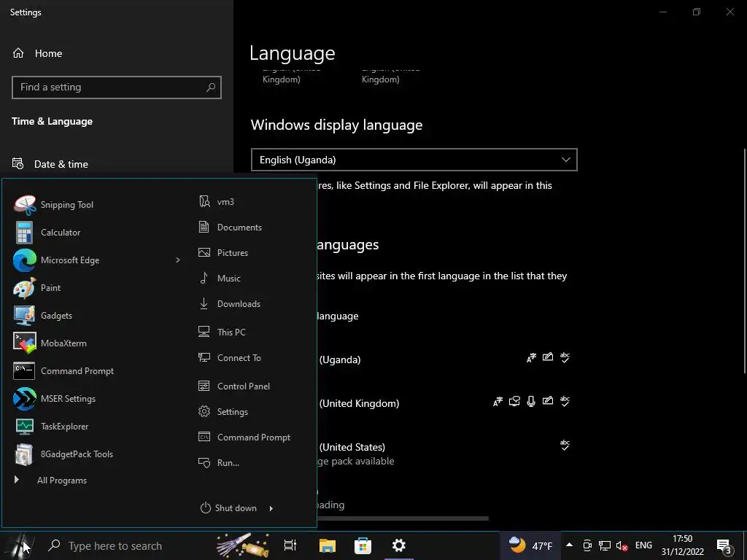The image size is (747, 560).
Task: Open Task View from the taskbar
Action: point(290,545)
